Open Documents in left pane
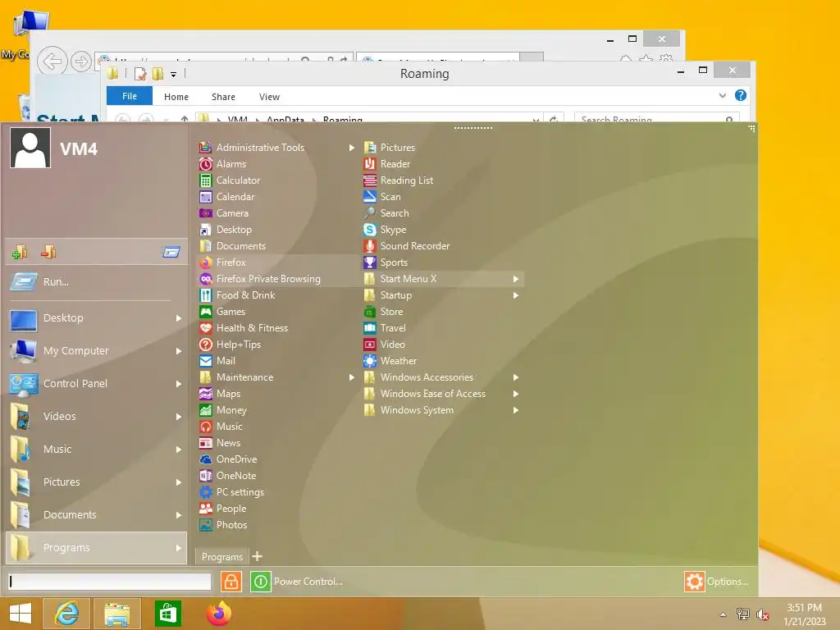This screenshot has height=630, width=840. (x=97, y=515)
